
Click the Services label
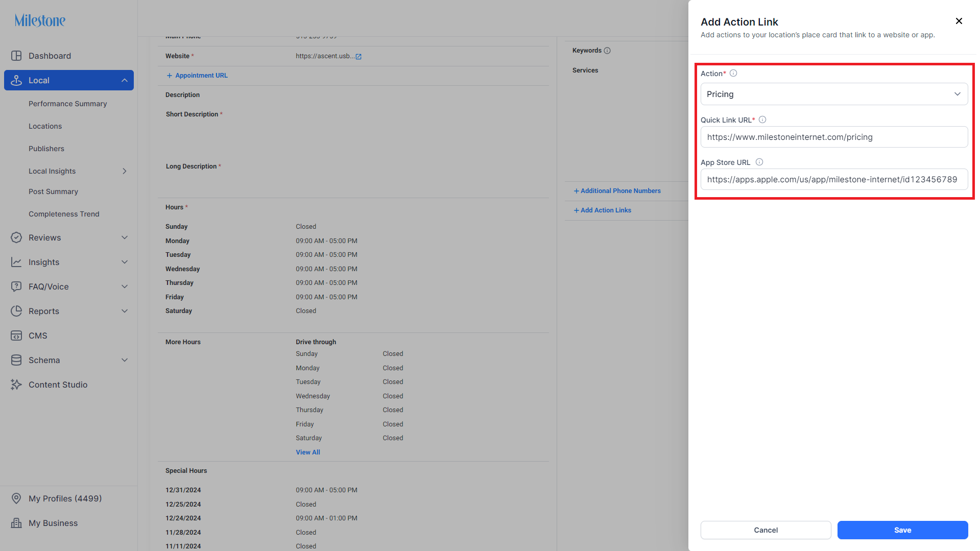[x=585, y=70]
